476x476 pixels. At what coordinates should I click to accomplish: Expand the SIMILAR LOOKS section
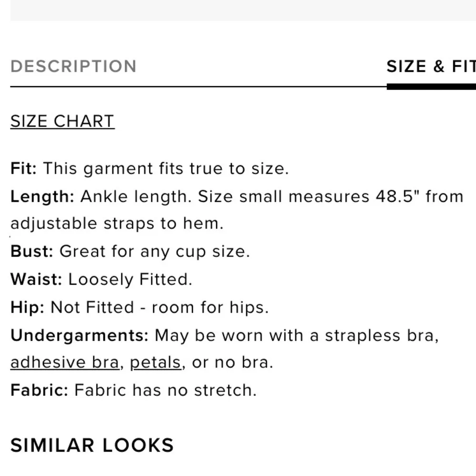click(91, 445)
